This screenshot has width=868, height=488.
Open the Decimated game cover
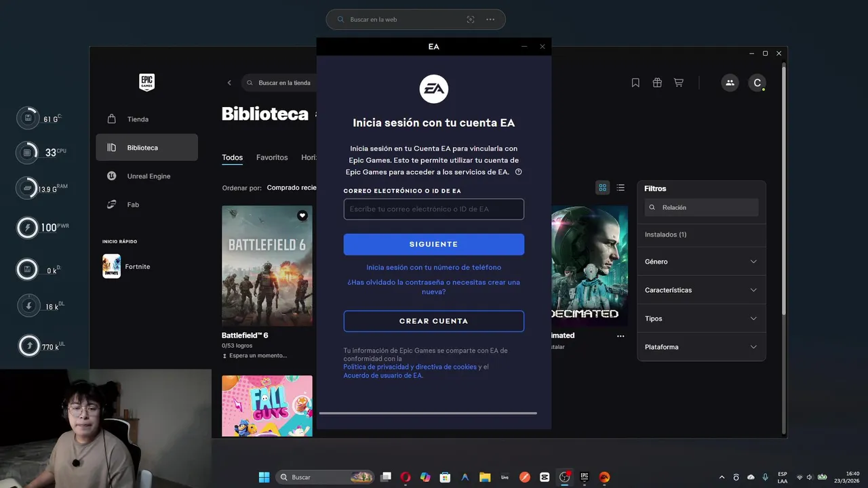[x=590, y=266]
